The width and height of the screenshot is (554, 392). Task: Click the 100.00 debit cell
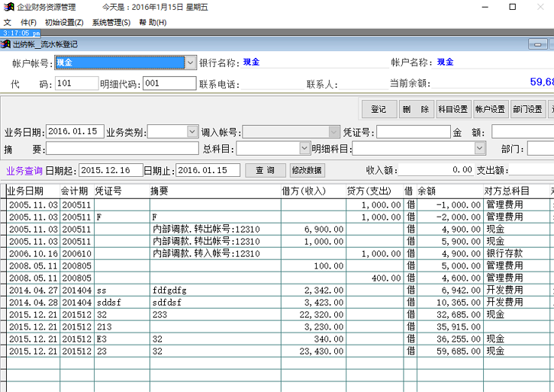point(314,265)
